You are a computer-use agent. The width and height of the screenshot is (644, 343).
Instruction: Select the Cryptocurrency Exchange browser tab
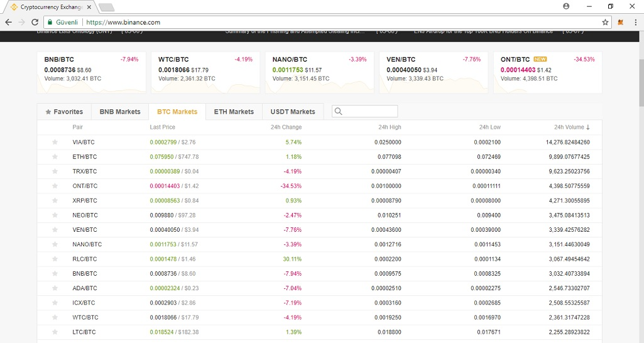click(51, 7)
